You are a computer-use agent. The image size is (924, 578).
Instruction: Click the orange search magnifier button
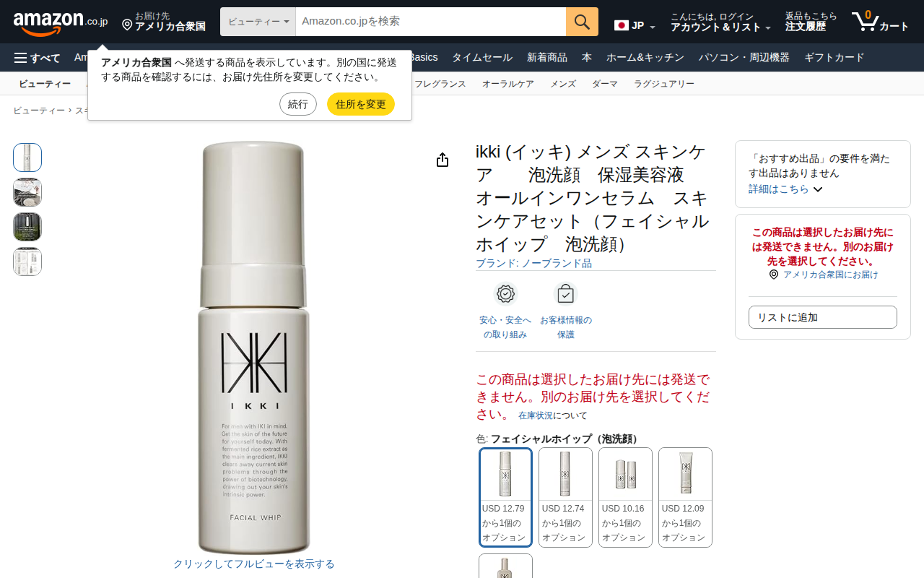pyautogui.click(x=582, y=22)
